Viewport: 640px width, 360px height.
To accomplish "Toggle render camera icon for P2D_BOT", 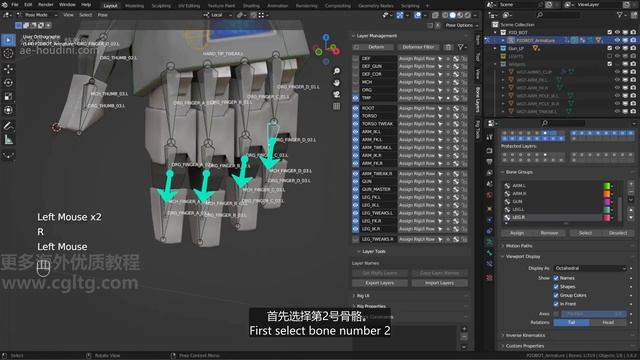I will pyautogui.click(x=633, y=32).
